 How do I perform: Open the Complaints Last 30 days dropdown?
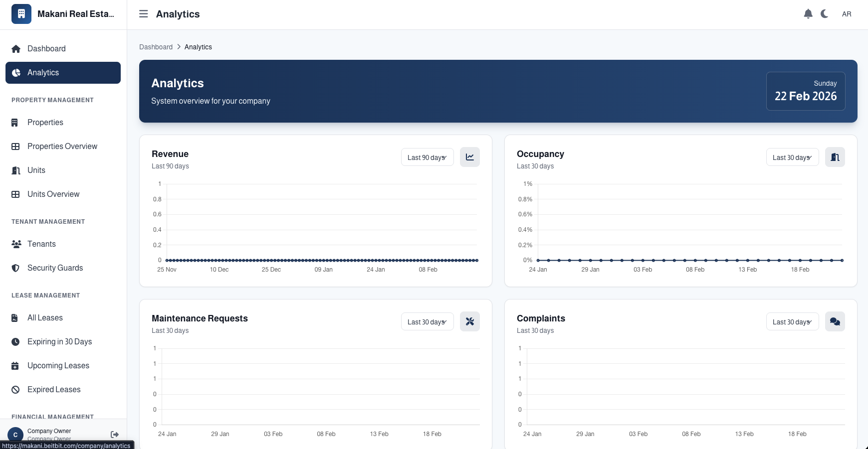pyautogui.click(x=793, y=321)
